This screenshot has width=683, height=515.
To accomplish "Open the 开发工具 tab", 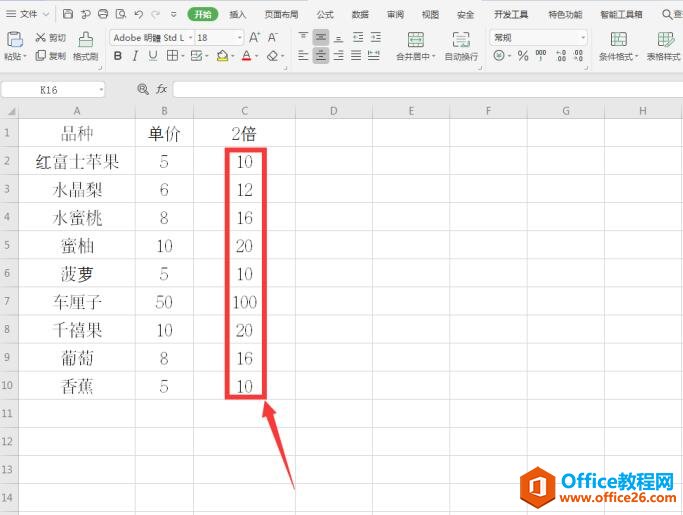I will click(x=511, y=14).
